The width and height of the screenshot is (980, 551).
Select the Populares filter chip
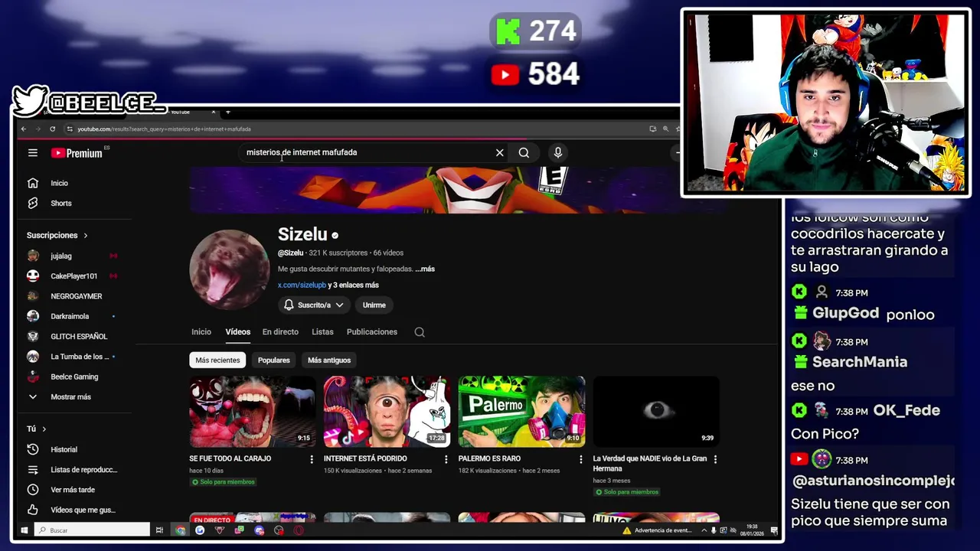click(274, 360)
